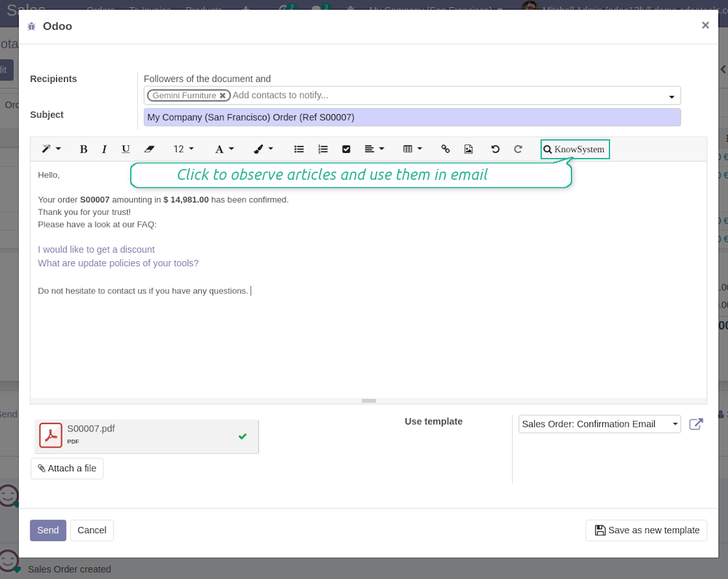728x579 pixels.
Task: Send the email
Action: (x=48, y=530)
